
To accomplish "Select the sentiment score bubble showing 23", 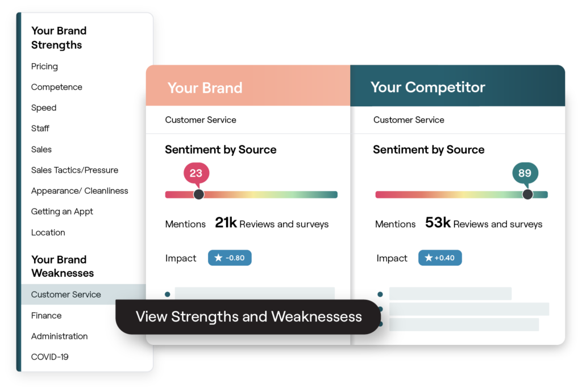I will 196,173.
